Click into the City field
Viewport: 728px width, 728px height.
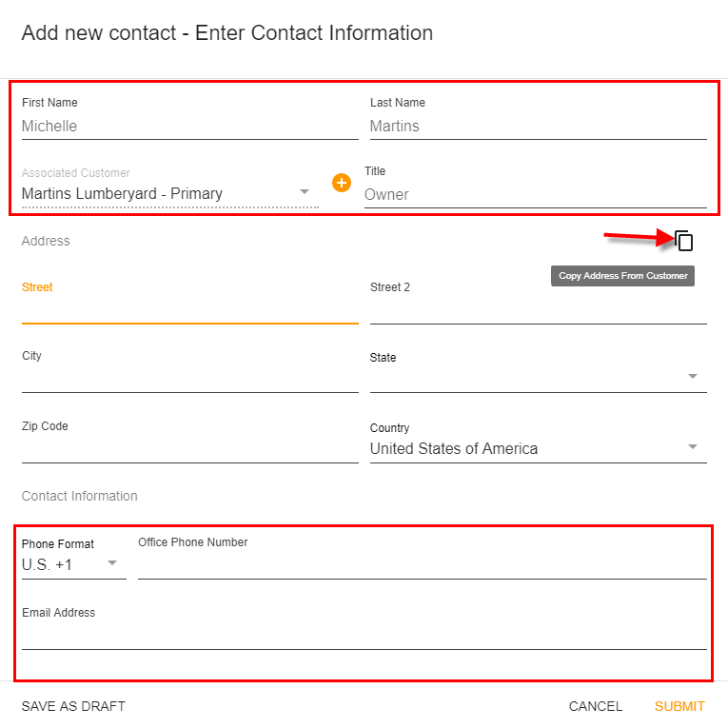pyautogui.click(x=189, y=378)
